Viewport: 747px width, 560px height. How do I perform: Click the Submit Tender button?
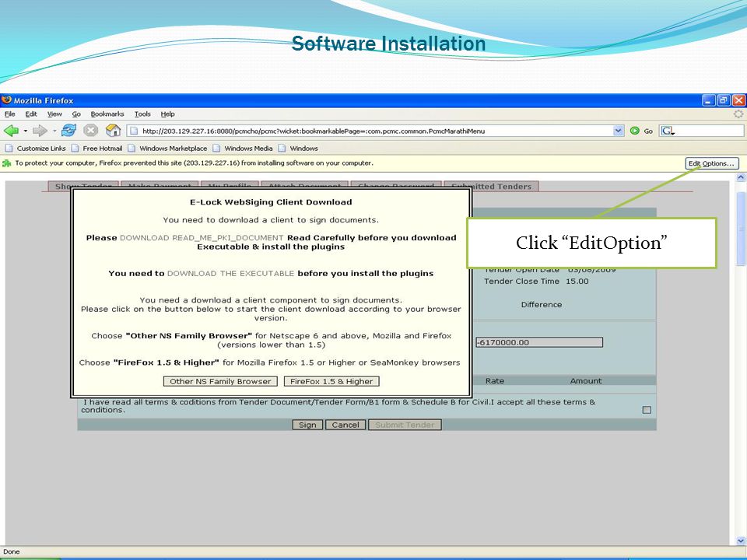[x=405, y=425]
